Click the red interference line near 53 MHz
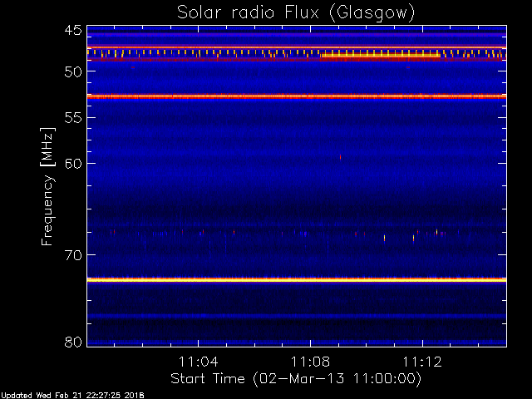Image resolution: width=532 pixels, height=399 pixels. tap(297, 96)
